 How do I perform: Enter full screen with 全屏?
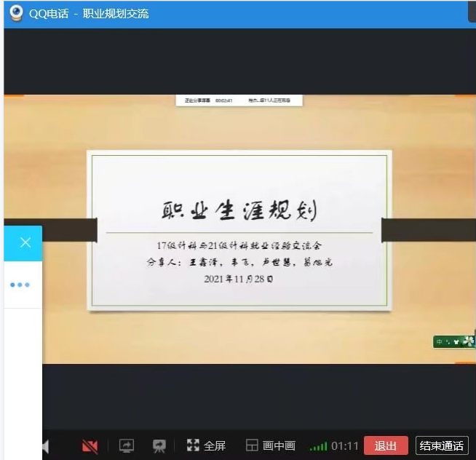206,445
